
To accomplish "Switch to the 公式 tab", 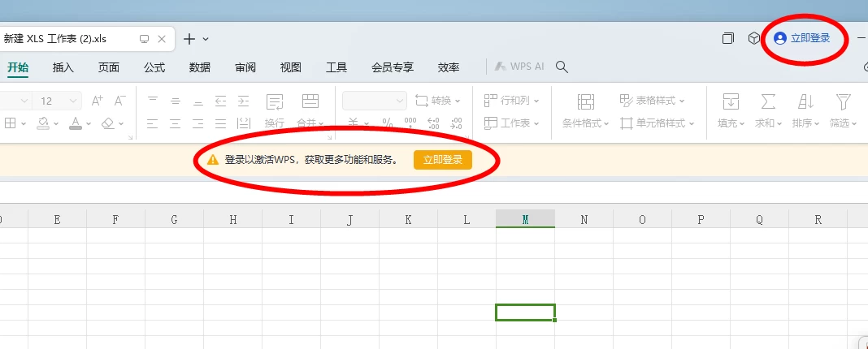I will (154, 67).
